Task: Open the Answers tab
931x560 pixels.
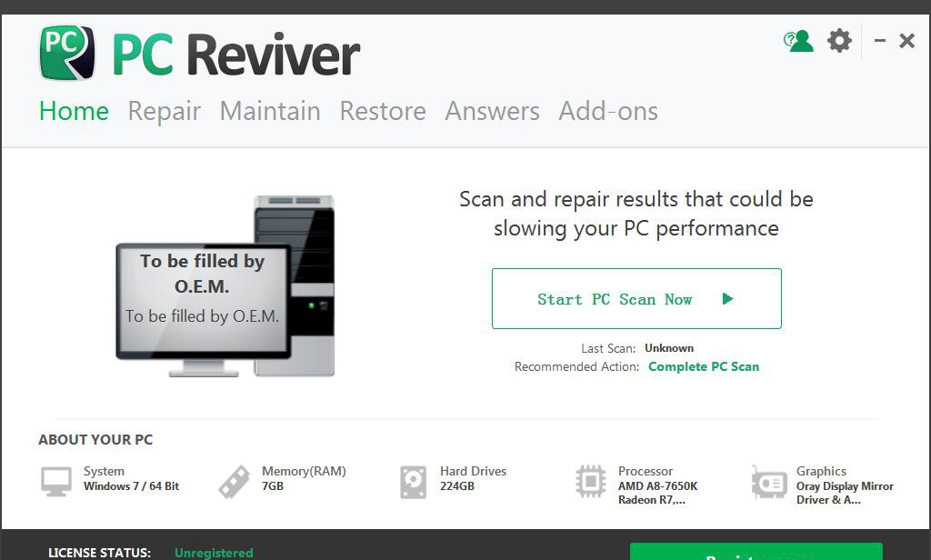Action: click(x=492, y=111)
